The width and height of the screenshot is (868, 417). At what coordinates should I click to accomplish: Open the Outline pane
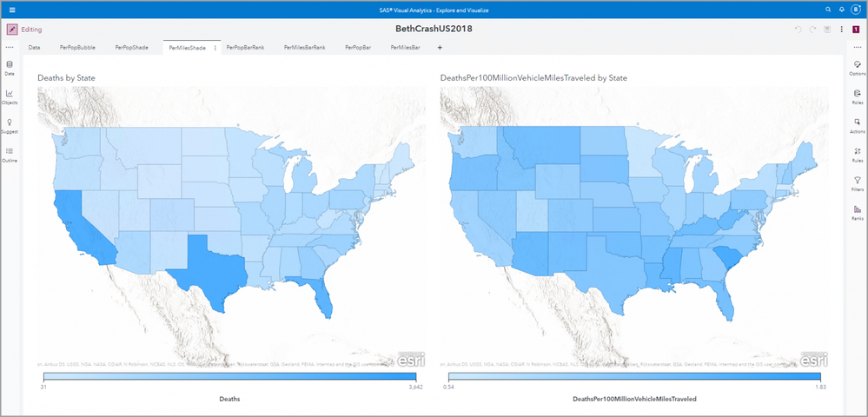click(x=10, y=155)
